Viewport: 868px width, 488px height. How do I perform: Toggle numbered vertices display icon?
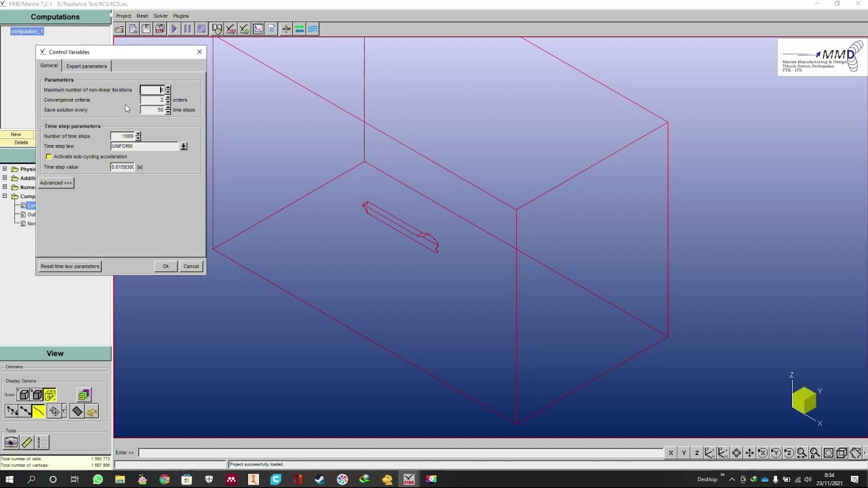pyautogui.click(x=12, y=411)
